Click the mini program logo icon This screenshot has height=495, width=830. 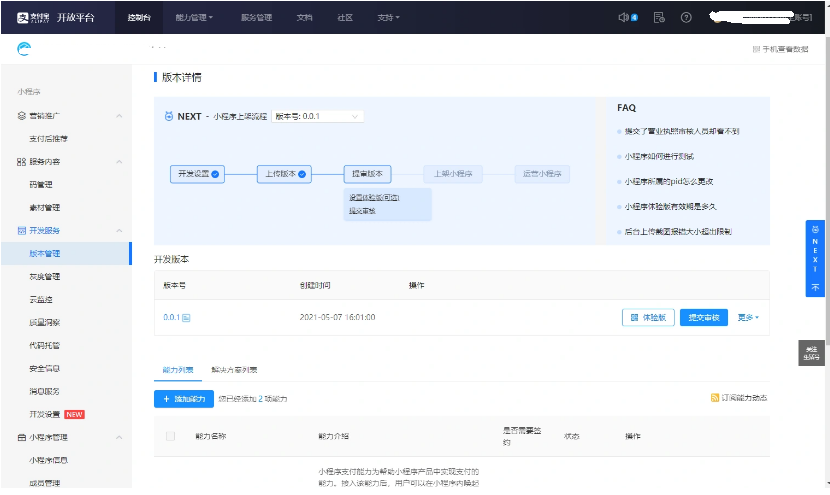pos(24,48)
